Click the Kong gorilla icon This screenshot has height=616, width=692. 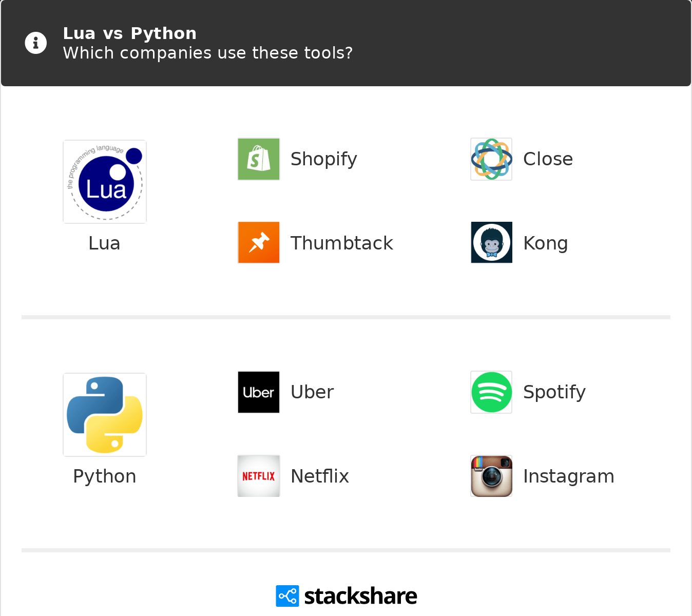coord(491,243)
